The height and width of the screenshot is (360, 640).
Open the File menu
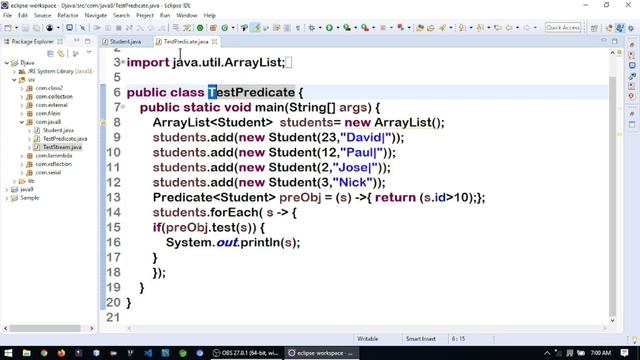click(7, 15)
